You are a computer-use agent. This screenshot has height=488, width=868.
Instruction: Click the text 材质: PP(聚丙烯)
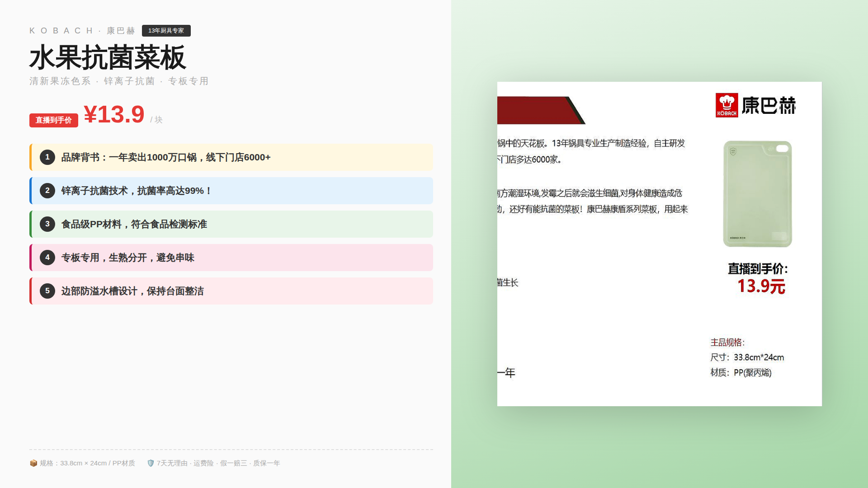tap(741, 373)
